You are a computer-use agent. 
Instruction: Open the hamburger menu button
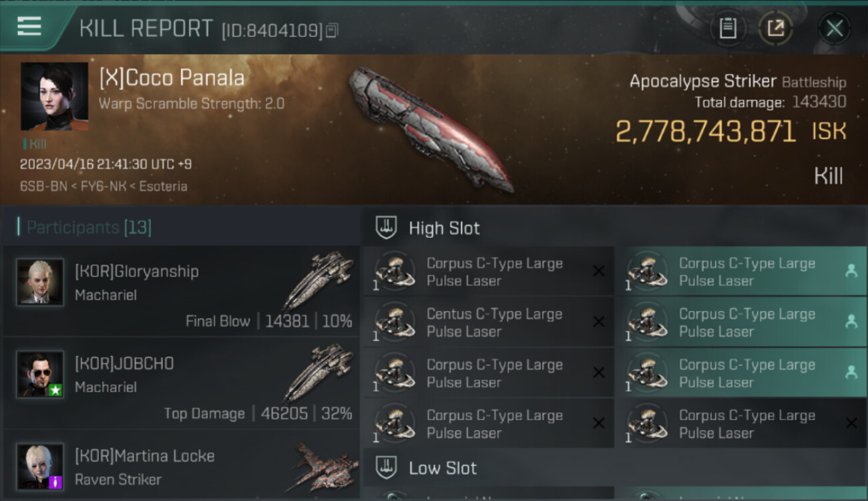click(x=29, y=27)
